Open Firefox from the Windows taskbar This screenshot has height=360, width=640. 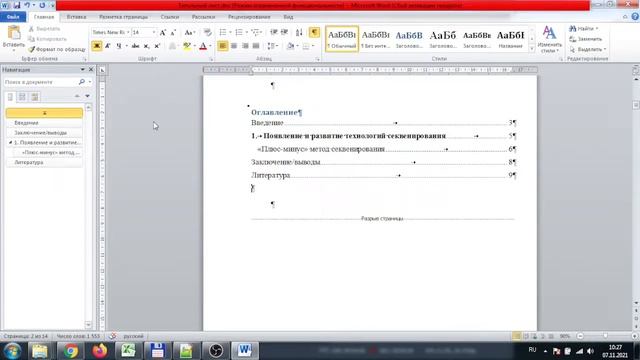[99, 351]
